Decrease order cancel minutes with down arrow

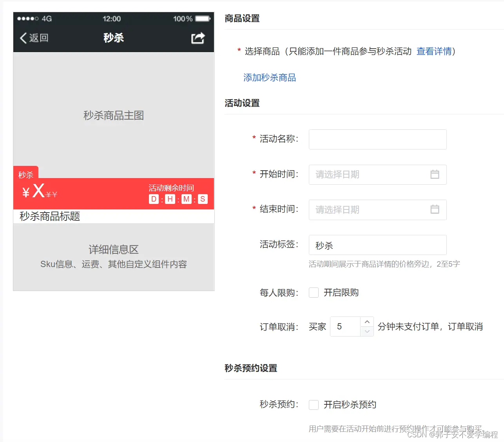(x=367, y=331)
